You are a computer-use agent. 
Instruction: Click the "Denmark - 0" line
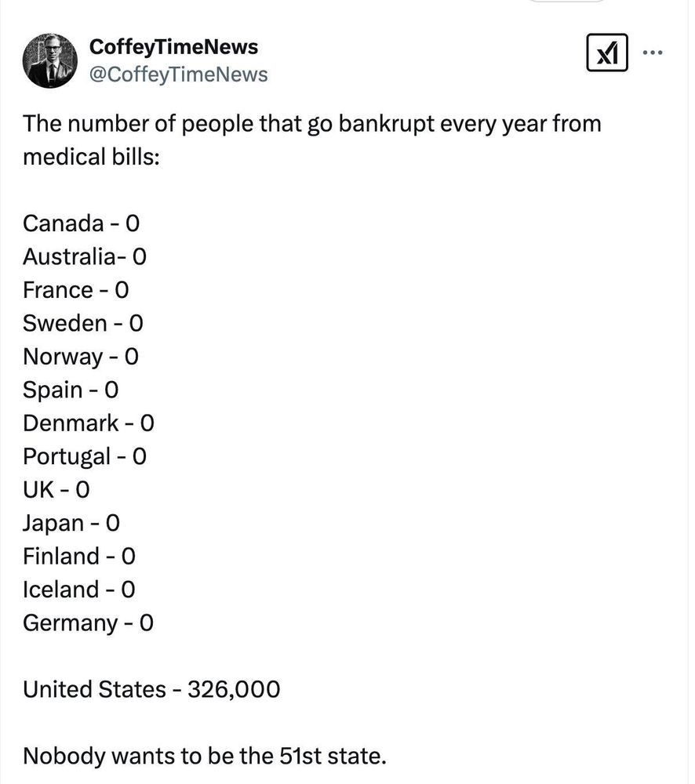tap(88, 423)
